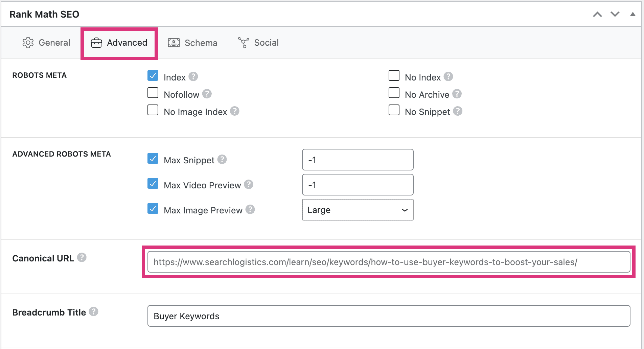644x349 pixels.
Task: Click the ADVANCED ROBOTS META label
Action: [x=62, y=154]
